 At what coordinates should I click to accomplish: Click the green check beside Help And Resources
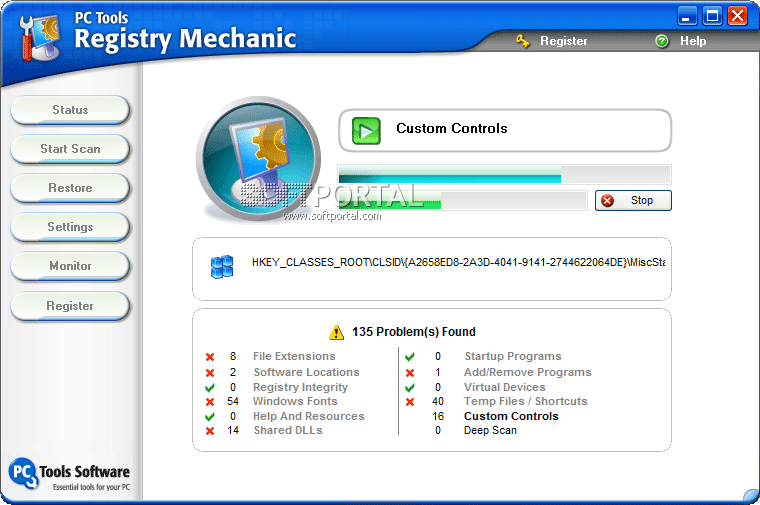point(210,417)
